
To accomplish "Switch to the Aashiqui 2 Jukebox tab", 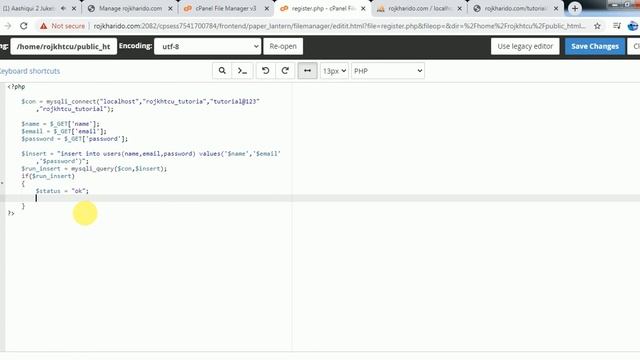I will tap(29, 8).
